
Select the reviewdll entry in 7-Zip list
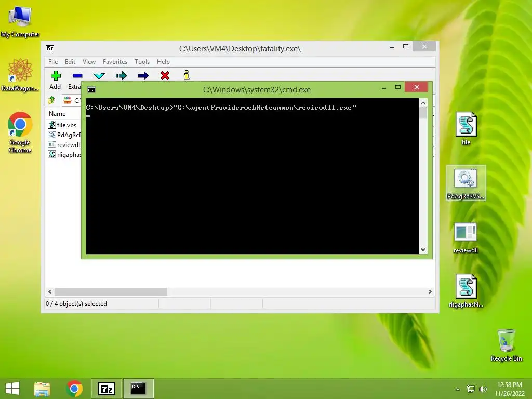[64, 144]
